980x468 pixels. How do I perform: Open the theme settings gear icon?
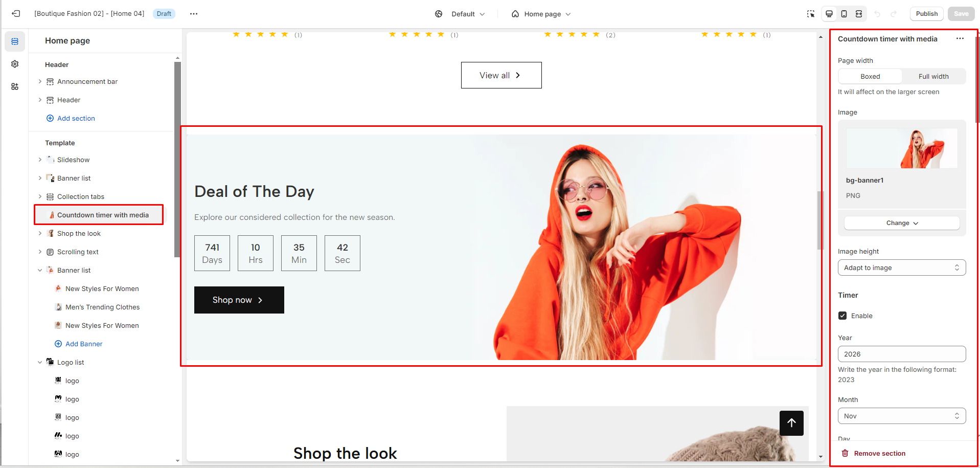(15, 64)
